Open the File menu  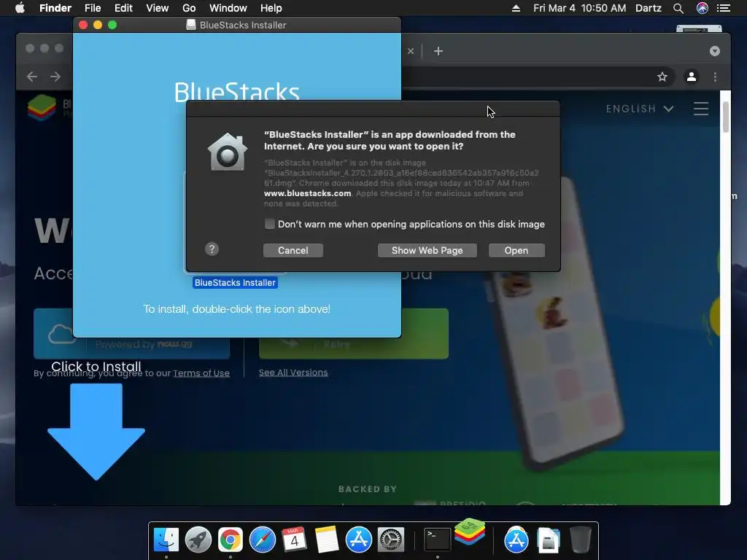(x=93, y=8)
